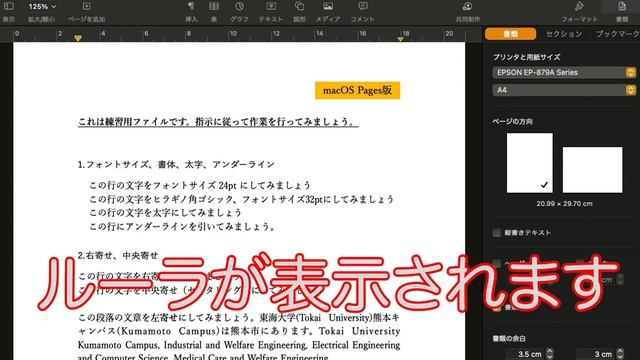Open the 125% zoom dropdown
This screenshot has width=640, height=360.
pos(42,7)
